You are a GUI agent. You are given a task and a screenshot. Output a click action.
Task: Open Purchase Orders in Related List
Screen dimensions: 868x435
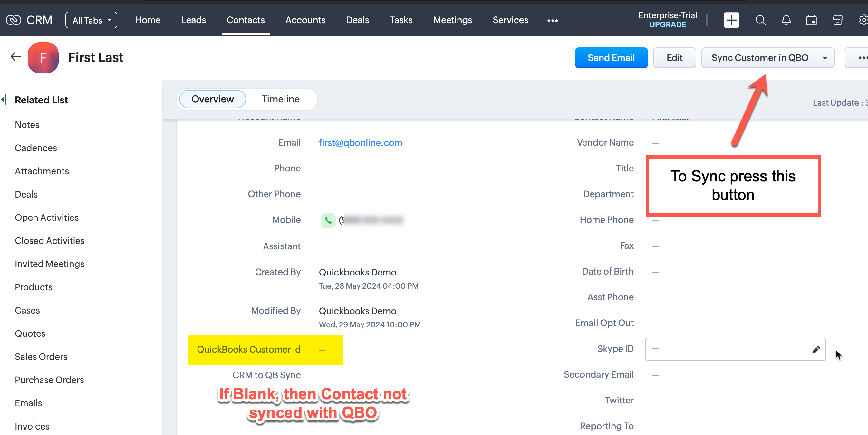pyautogui.click(x=49, y=380)
